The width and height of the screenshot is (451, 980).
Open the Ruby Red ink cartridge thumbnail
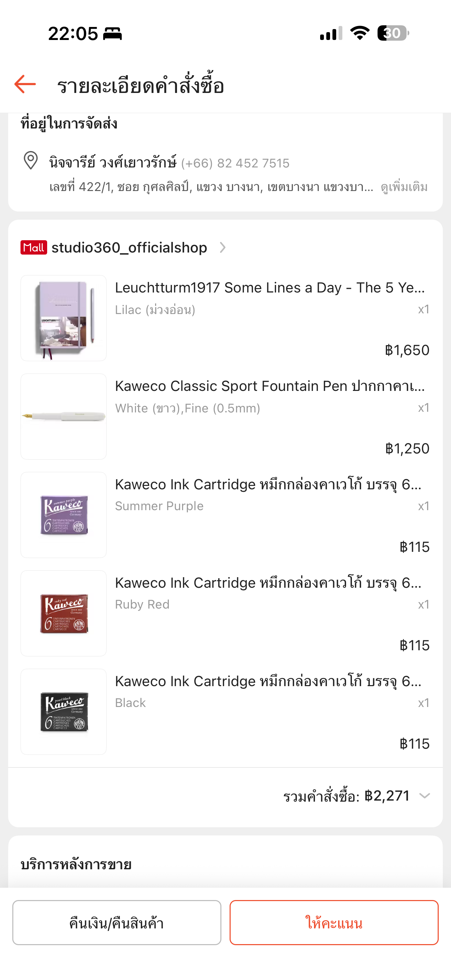[64, 613]
